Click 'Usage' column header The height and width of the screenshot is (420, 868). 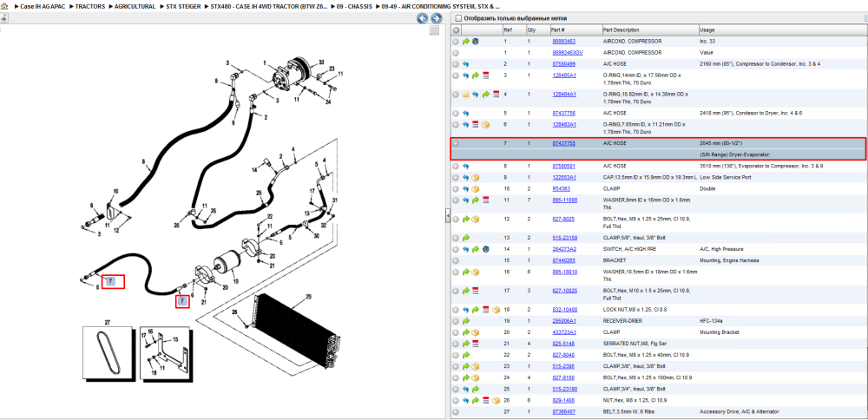point(707,30)
